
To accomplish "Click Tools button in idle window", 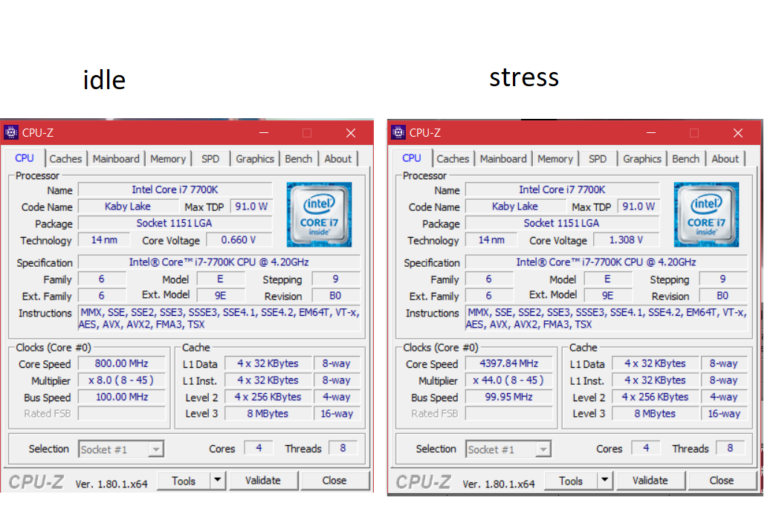I will coord(184,481).
